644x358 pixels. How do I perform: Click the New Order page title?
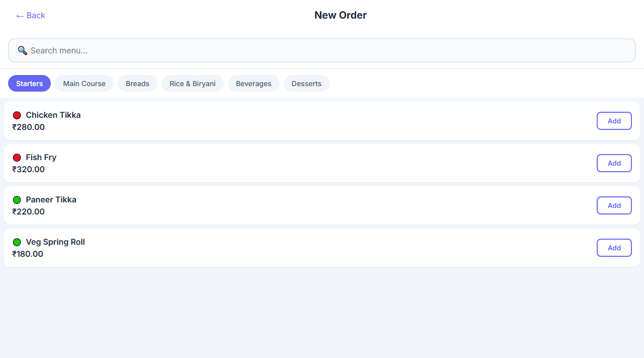tap(340, 15)
